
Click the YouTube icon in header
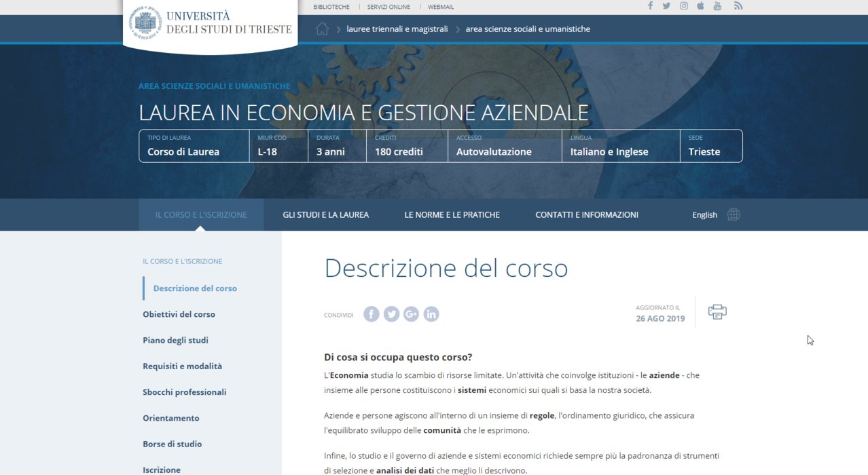coord(717,6)
